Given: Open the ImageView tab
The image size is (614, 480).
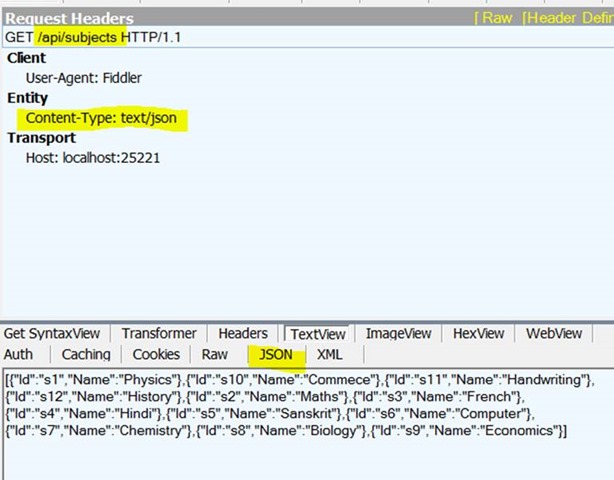Looking at the screenshot, I should [x=398, y=334].
